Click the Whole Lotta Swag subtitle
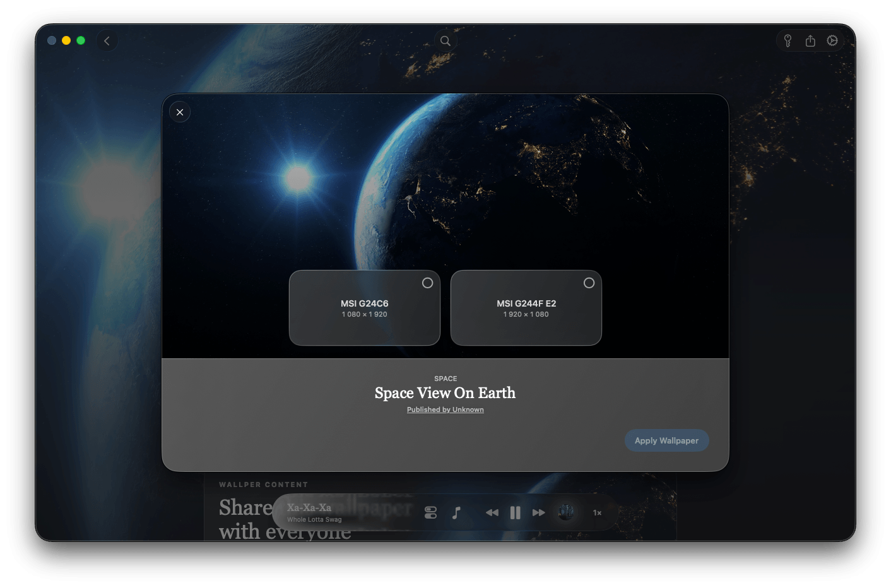Screen dimensions: 891x588 (x=314, y=520)
